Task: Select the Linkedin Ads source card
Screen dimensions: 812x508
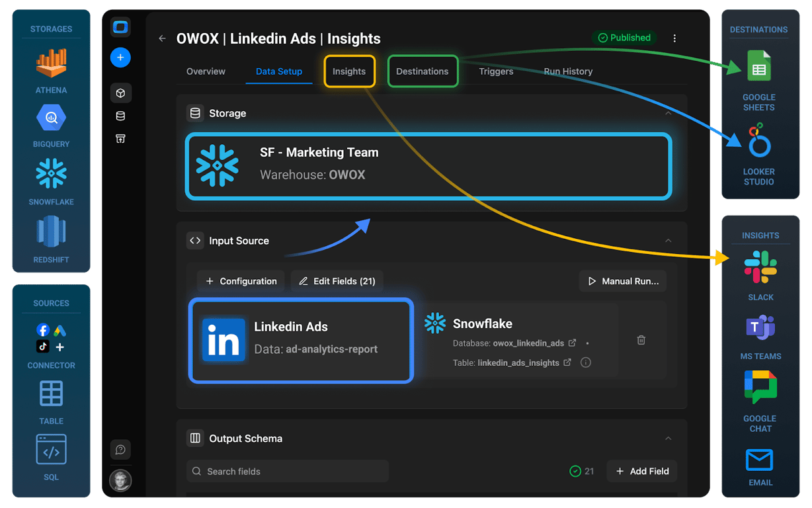Action: [x=302, y=340]
